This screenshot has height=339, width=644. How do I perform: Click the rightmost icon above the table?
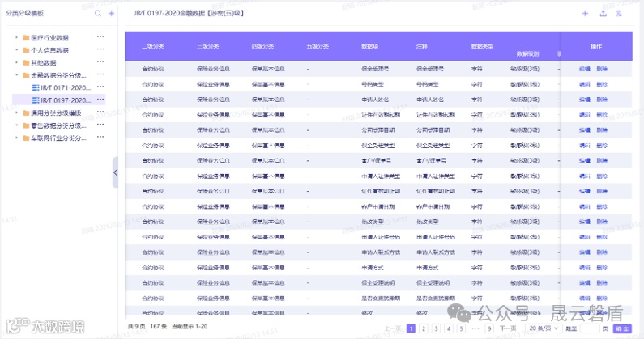pos(619,13)
